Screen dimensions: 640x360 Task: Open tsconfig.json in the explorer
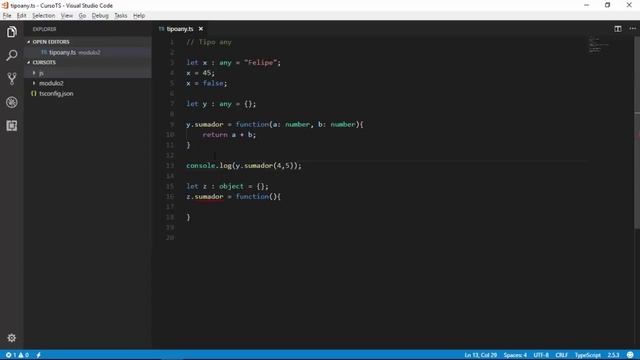point(56,93)
